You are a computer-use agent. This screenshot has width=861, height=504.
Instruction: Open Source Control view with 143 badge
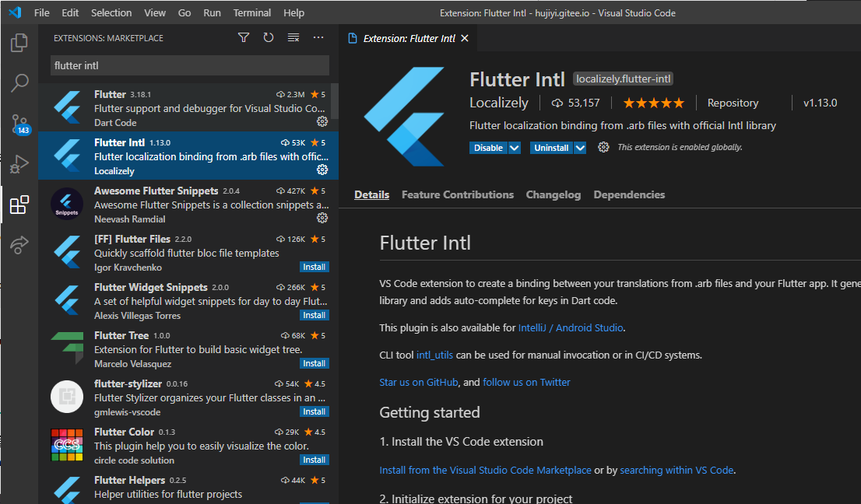pyautogui.click(x=19, y=124)
